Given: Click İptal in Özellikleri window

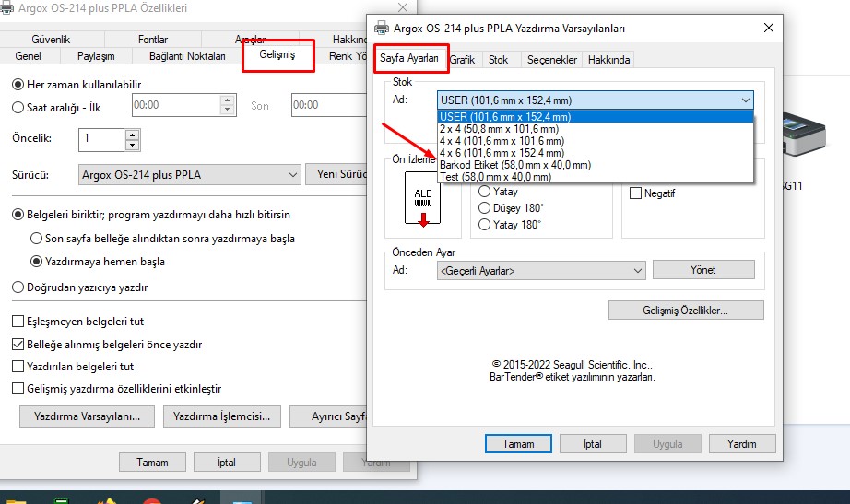Looking at the screenshot, I should click(227, 463).
